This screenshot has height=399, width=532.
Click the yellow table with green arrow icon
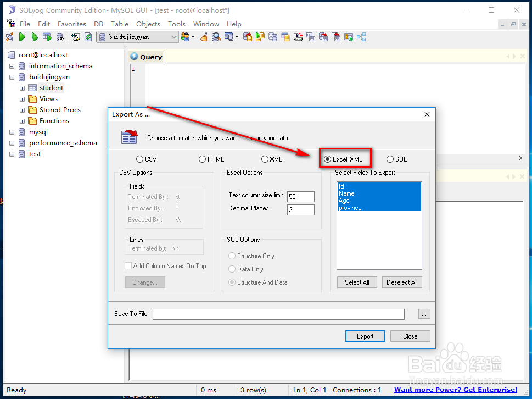pyautogui.click(x=349, y=37)
